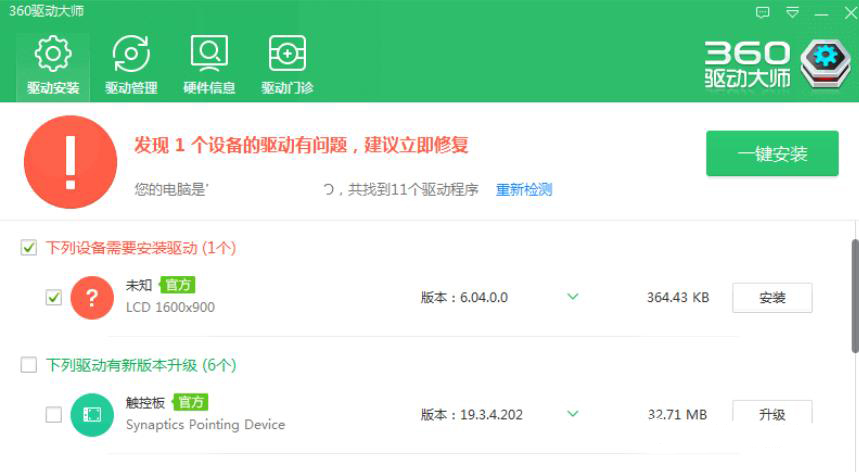Expand version dropdown for 19.3.4.202
Viewport: 859px width, 472px height.
(572, 414)
